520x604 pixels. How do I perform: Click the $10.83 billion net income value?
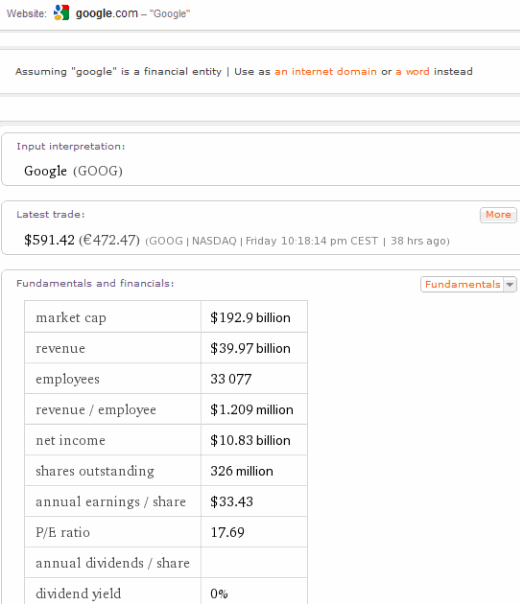pyautogui.click(x=250, y=441)
